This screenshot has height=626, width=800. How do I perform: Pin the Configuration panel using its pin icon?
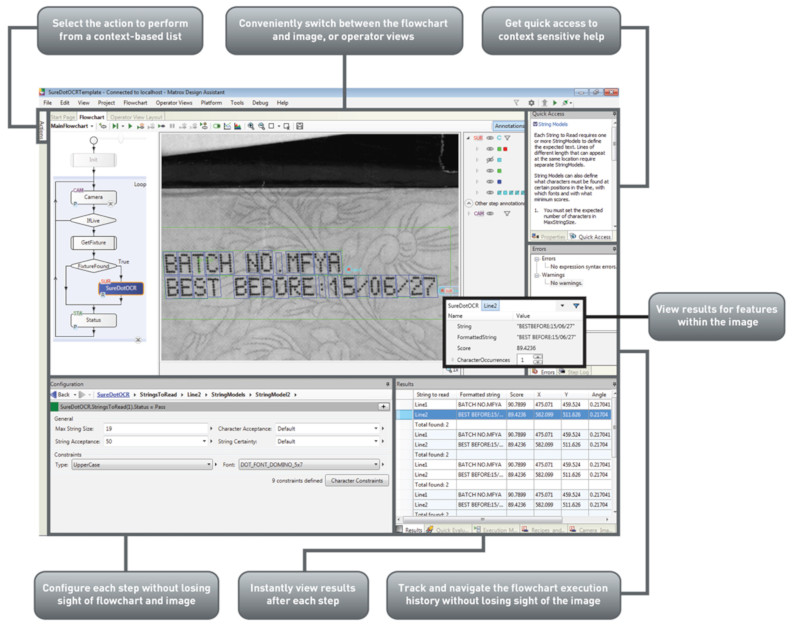(388, 384)
